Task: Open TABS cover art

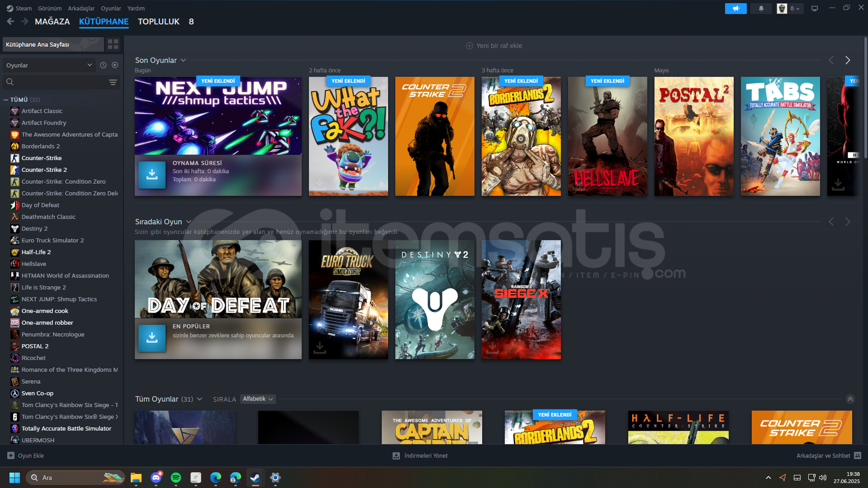Action: [780, 136]
